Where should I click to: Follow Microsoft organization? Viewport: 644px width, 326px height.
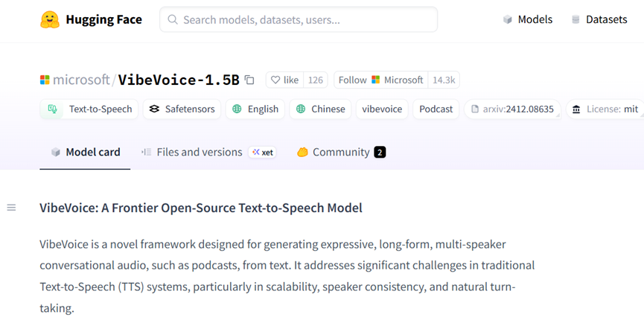[380, 80]
